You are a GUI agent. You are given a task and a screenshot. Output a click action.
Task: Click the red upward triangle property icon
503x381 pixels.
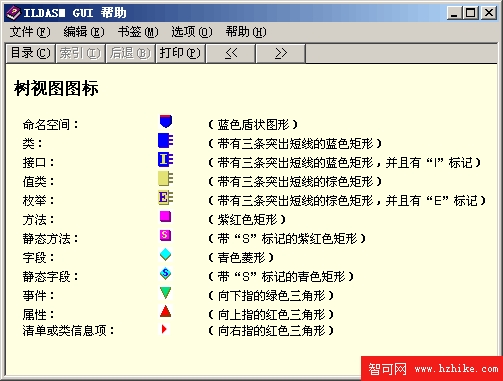point(165,311)
